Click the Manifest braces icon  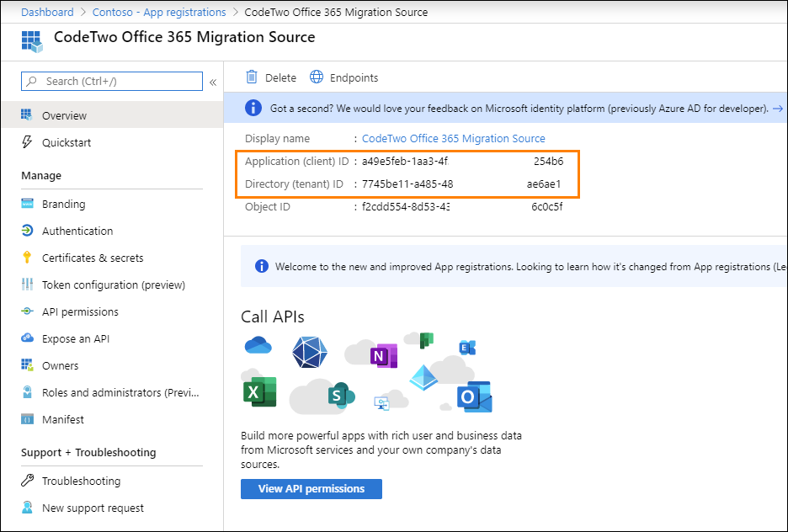pyautogui.click(x=27, y=419)
